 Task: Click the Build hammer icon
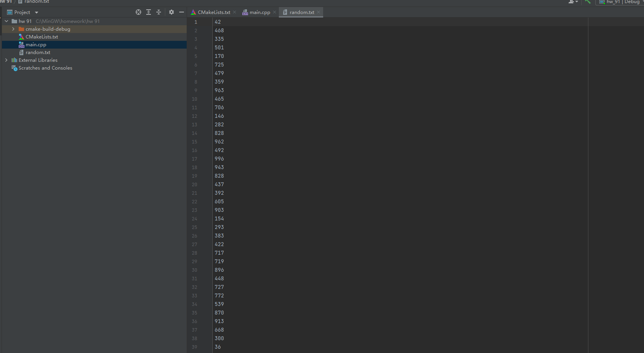click(588, 2)
